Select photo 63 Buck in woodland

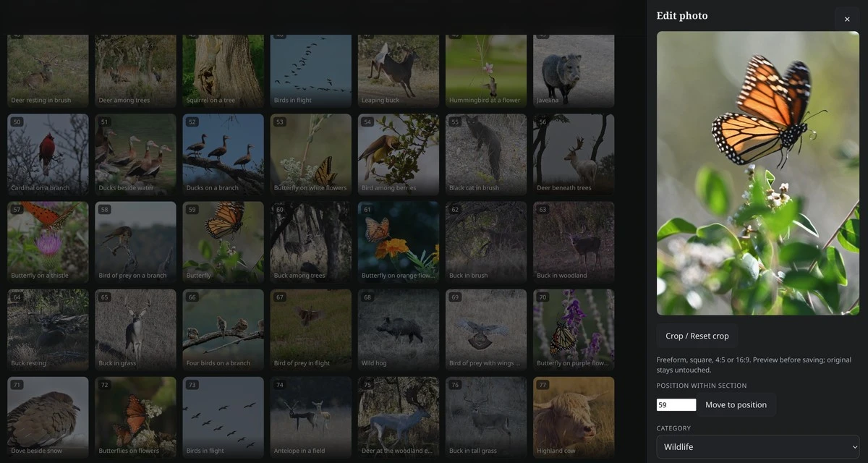574,242
